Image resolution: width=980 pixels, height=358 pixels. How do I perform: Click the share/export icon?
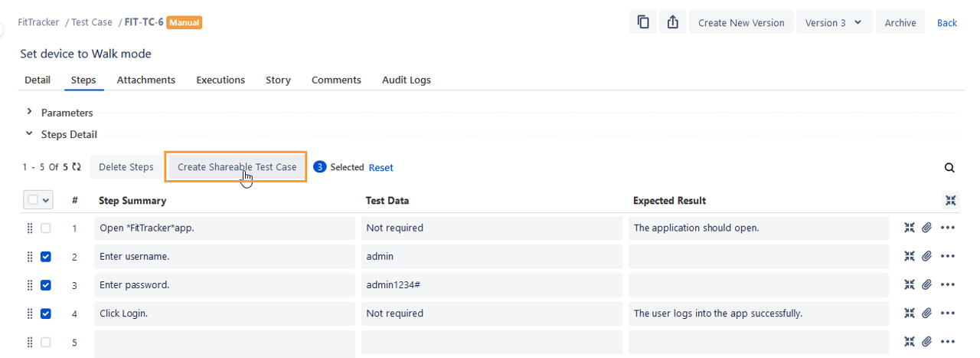(x=672, y=22)
